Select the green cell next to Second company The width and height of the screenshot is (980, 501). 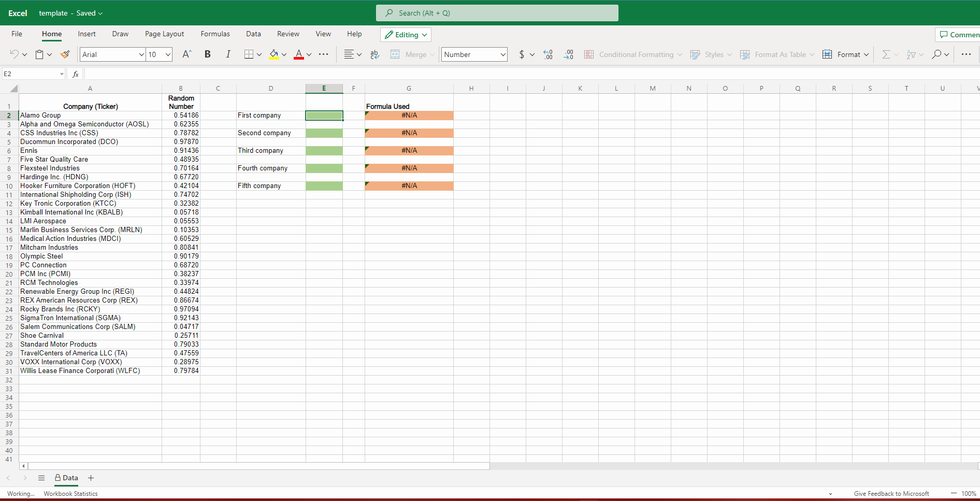324,133
